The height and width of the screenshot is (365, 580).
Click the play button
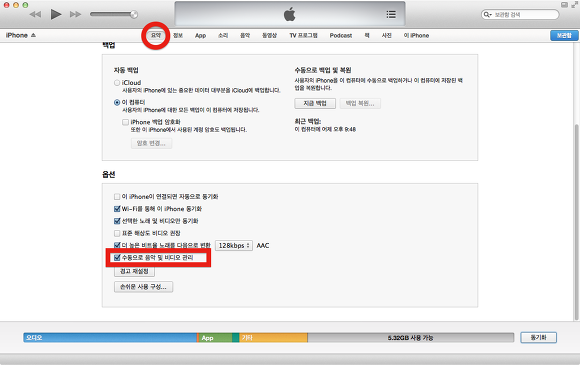pos(56,14)
